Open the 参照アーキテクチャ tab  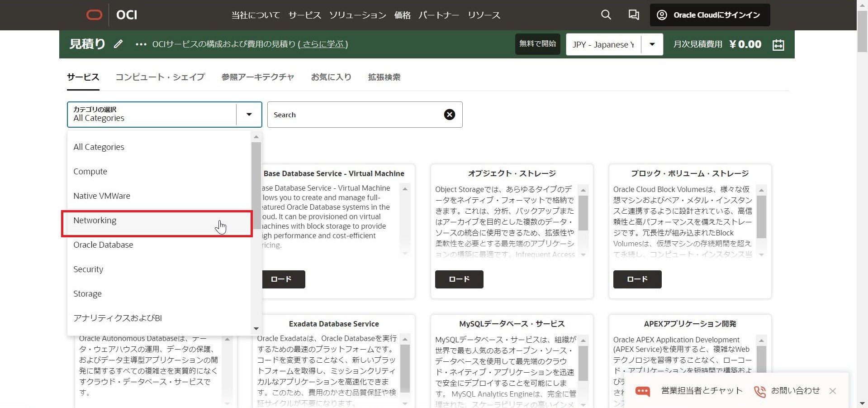[x=257, y=77]
